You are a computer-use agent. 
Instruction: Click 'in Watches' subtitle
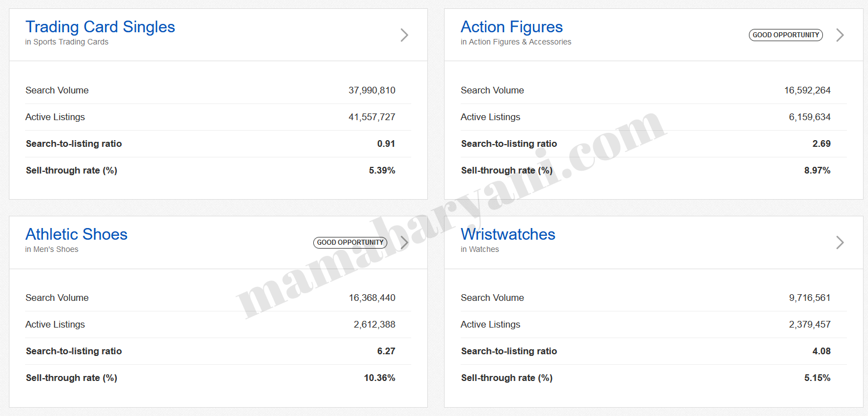click(x=480, y=250)
